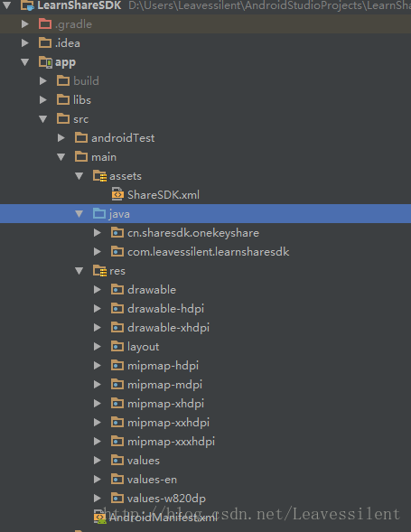Expand the androidTest folder arrow
This screenshot has height=532, width=411.
pos(61,138)
